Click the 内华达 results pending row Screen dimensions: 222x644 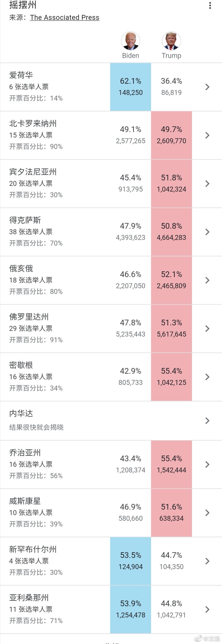(111, 420)
